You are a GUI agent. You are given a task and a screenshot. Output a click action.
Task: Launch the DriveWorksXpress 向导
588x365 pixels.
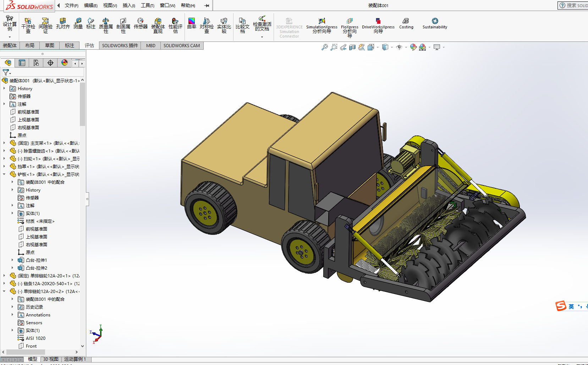(x=378, y=26)
